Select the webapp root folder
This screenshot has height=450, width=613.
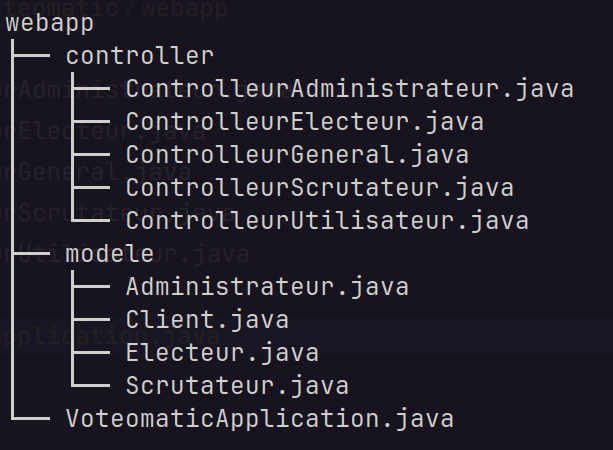50,23
